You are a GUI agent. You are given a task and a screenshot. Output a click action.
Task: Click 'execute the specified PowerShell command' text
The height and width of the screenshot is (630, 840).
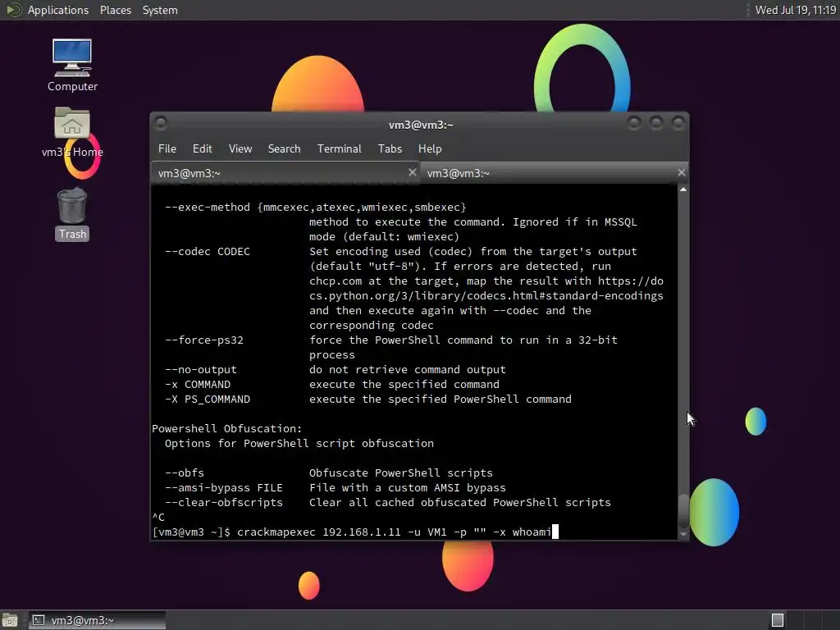click(x=441, y=399)
